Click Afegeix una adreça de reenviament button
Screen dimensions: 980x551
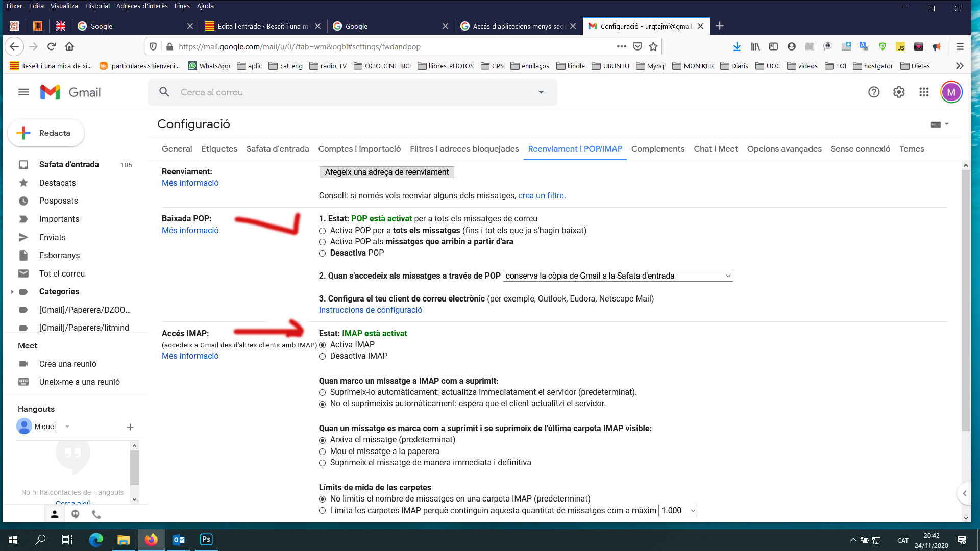tap(386, 172)
